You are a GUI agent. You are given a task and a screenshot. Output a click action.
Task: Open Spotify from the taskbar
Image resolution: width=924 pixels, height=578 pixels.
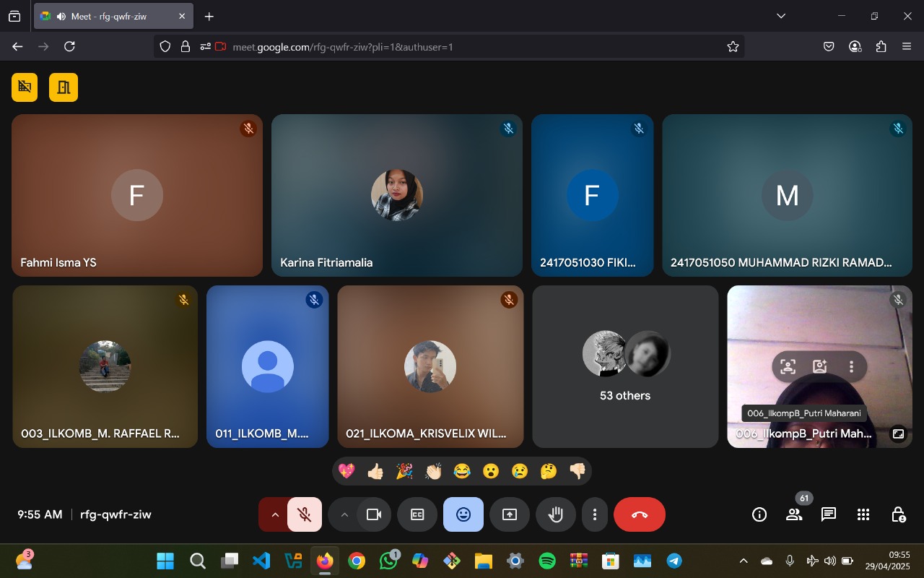coord(547,561)
